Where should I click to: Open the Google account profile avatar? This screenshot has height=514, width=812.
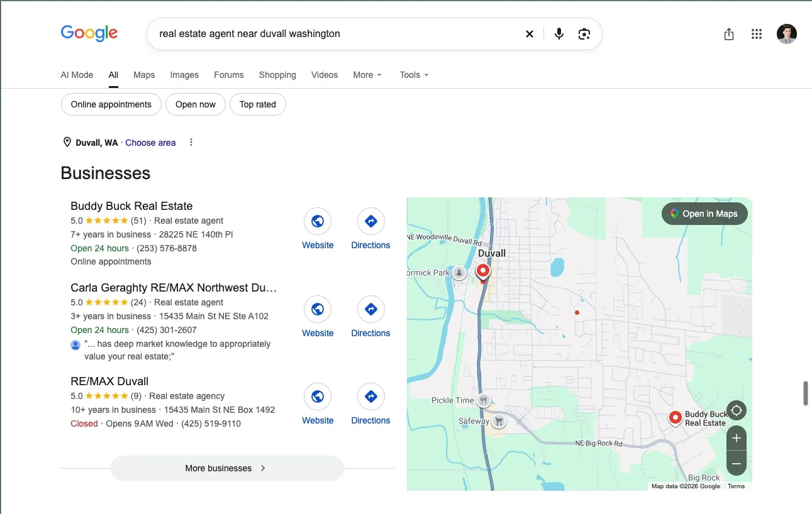(x=787, y=34)
